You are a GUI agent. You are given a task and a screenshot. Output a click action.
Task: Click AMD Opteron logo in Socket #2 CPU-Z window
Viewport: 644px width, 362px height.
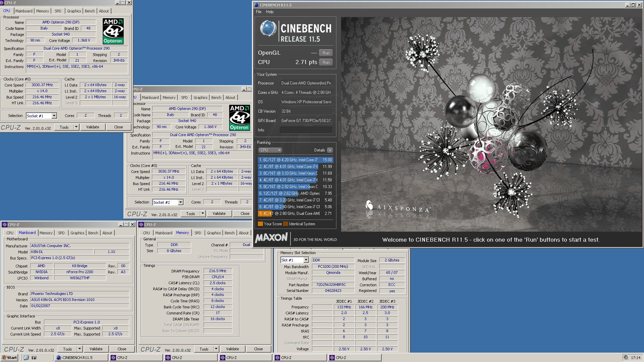coord(239,118)
